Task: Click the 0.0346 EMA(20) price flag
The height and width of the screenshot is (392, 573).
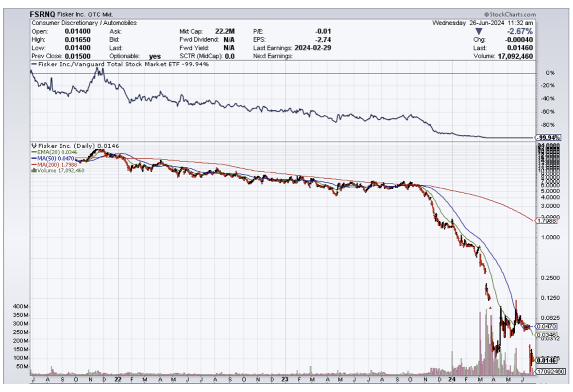Action: 546,335
